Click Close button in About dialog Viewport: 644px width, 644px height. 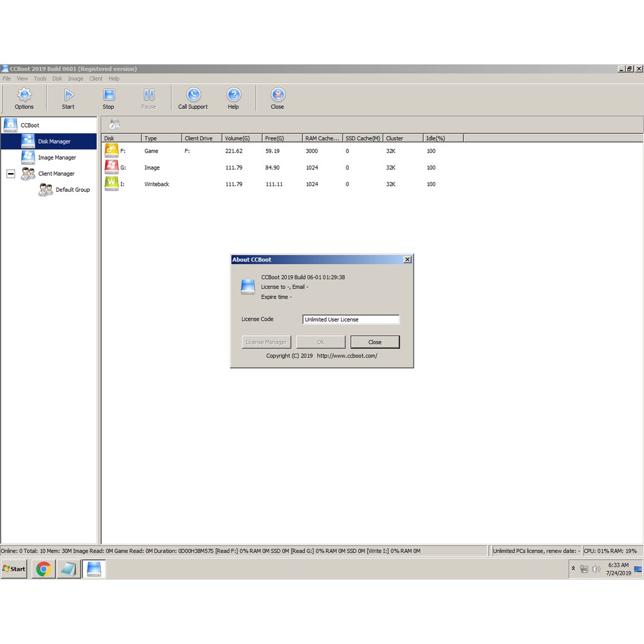(375, 342)
